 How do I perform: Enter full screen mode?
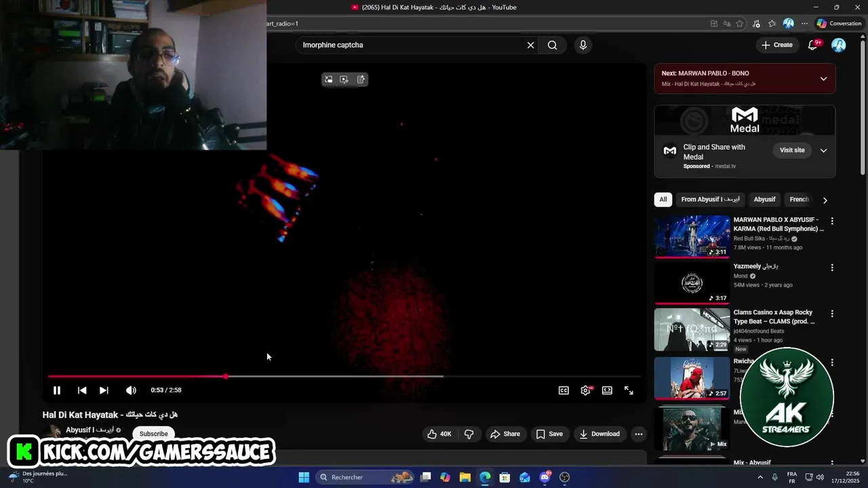(629, 390)
